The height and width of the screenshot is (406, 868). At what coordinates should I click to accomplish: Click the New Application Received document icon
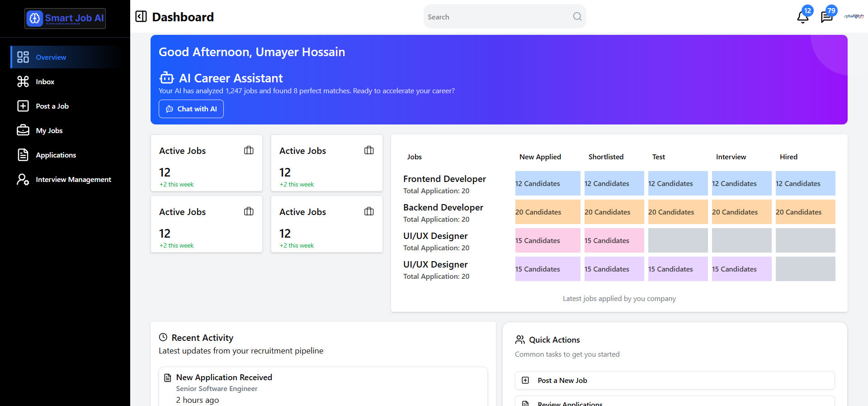[168, 377]
